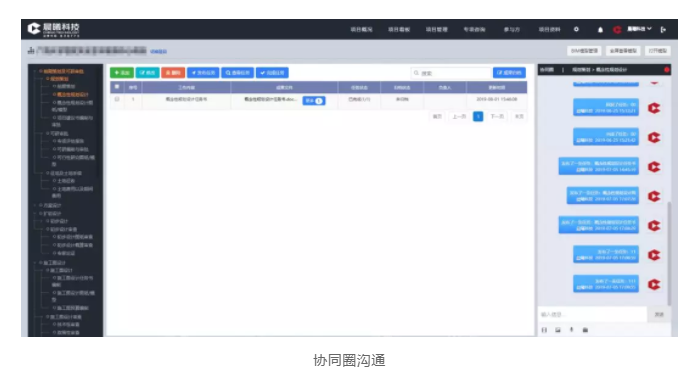Screen dimensions: 692x375
Task: Click the search input field above the table
Action: click(451, 73)
